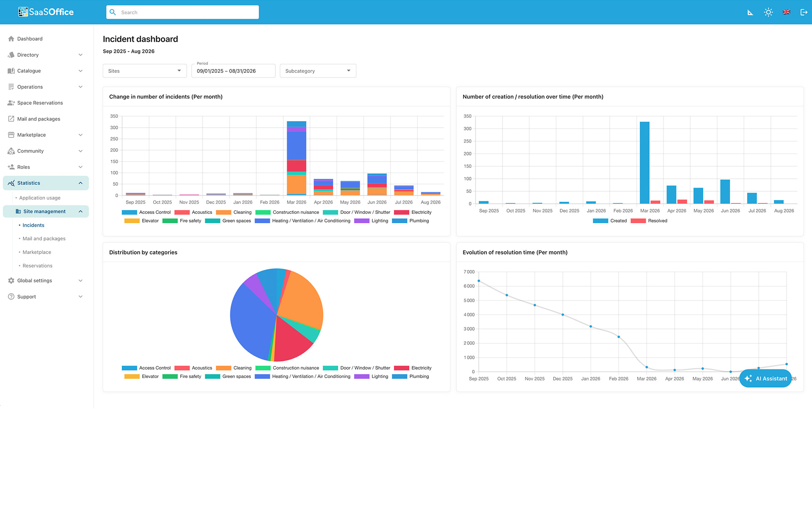Screen dimensions: 812x529
Task: Open language selector UK flag
Action: click(x=786, y=12)
